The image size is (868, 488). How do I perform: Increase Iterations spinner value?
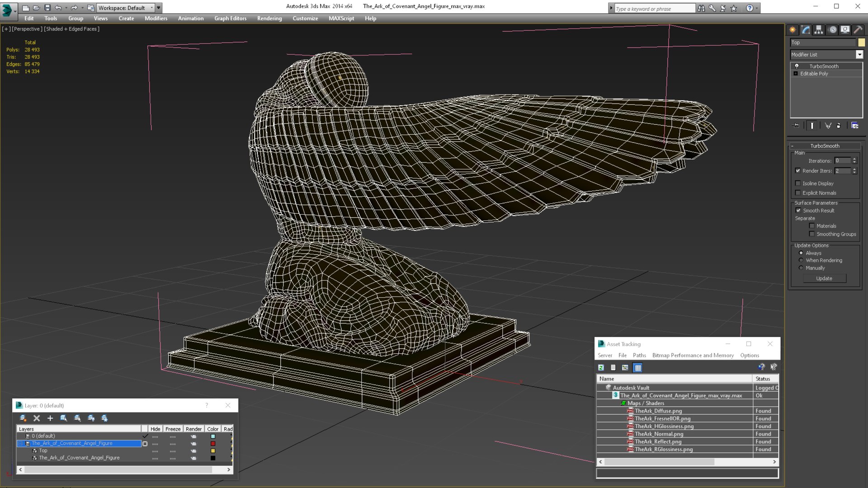click(854, 159)
